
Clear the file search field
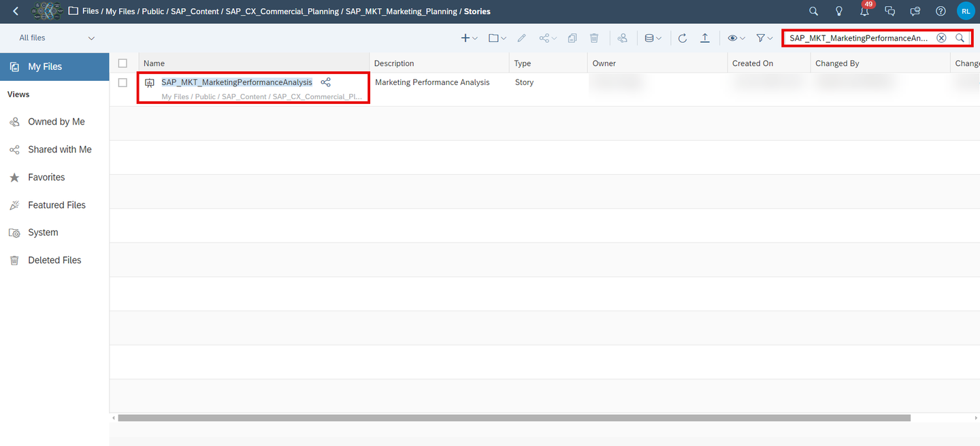point(941,38)
